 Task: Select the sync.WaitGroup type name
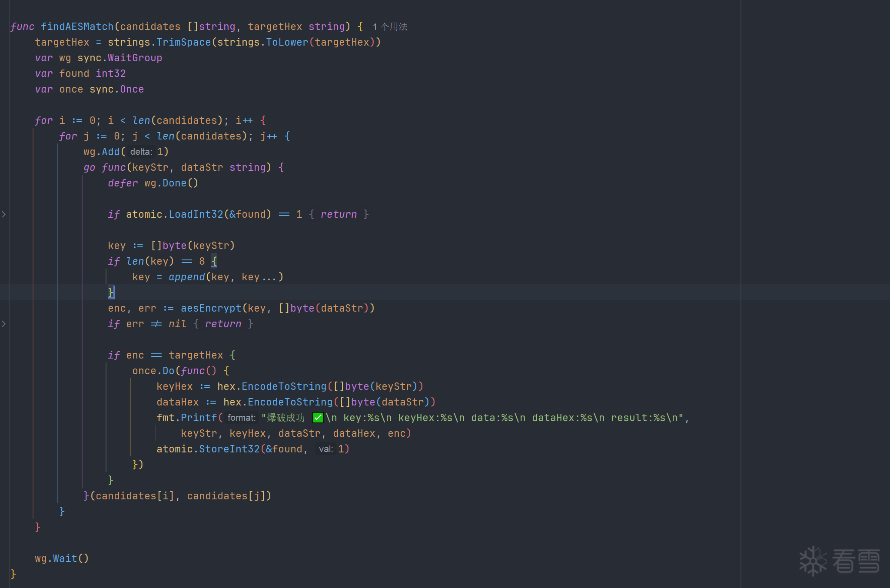coord(135,58)
